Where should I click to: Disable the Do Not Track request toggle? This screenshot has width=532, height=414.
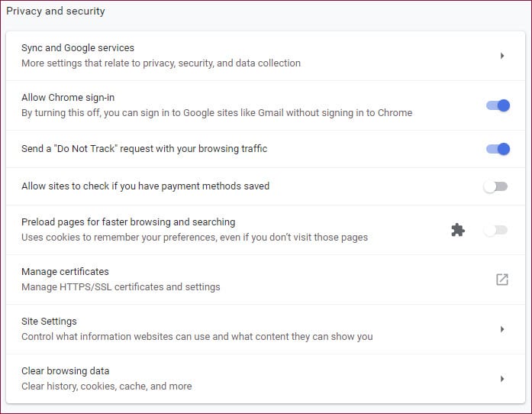pos(498,149)
